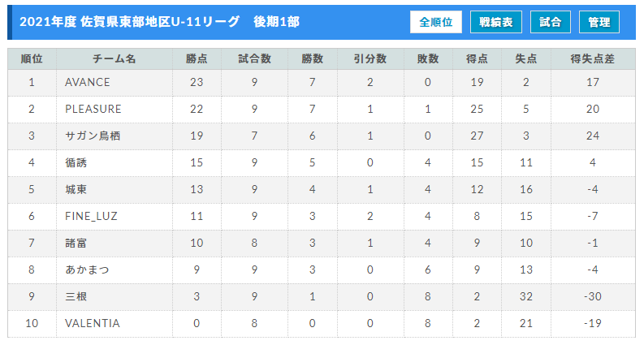Screen dimensions: 644x345
Task: Click the team name 諸富
Action: pyautogui.click(x=76, y=244)
